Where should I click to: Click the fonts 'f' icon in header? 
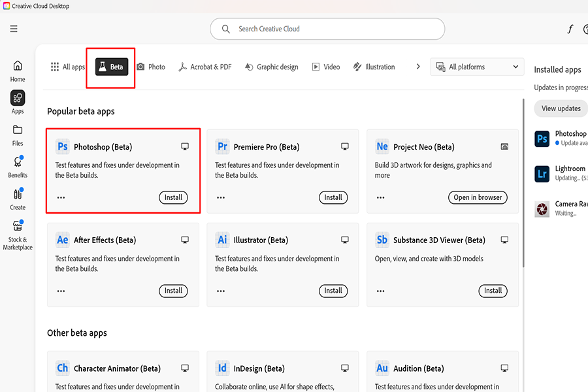[570, 29]
